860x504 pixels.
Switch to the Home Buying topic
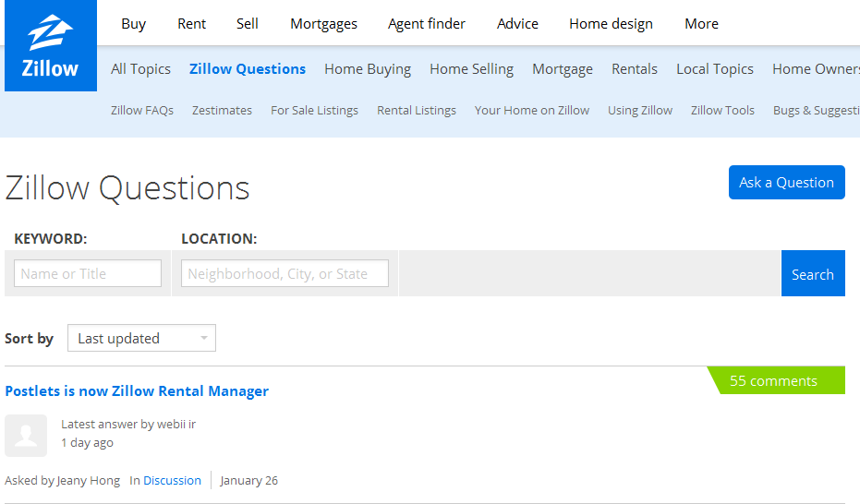click(368, 69)
